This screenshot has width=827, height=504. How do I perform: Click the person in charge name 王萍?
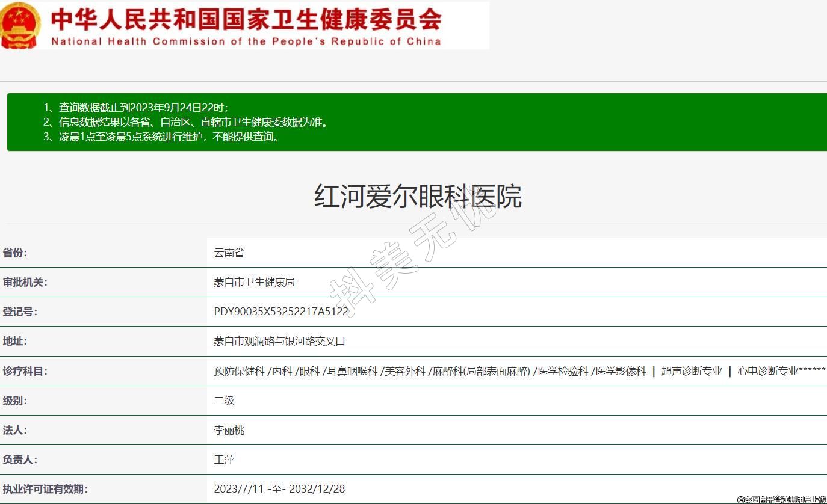(x=225, y=459)
